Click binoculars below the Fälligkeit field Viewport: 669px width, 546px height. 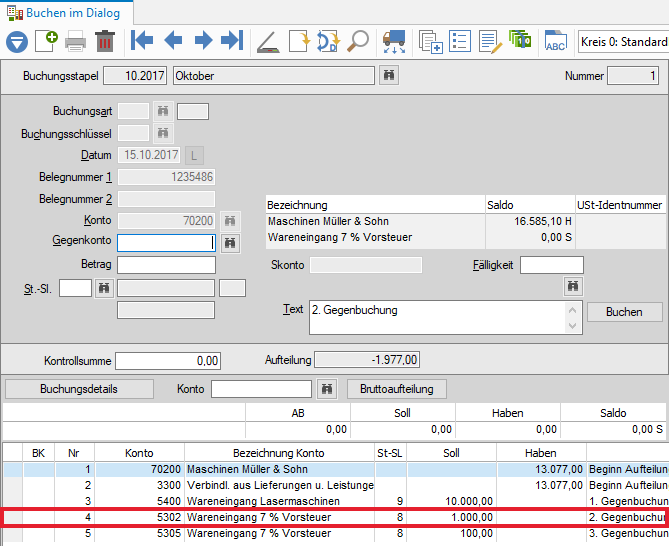click(573, 286)
